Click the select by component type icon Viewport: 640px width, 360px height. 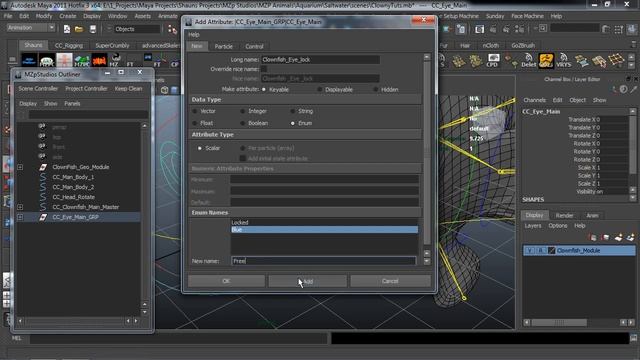(173, 29)
